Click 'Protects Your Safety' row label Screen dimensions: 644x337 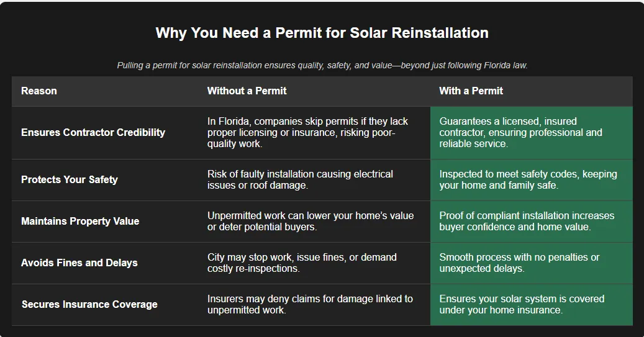(x=70, y=179)
